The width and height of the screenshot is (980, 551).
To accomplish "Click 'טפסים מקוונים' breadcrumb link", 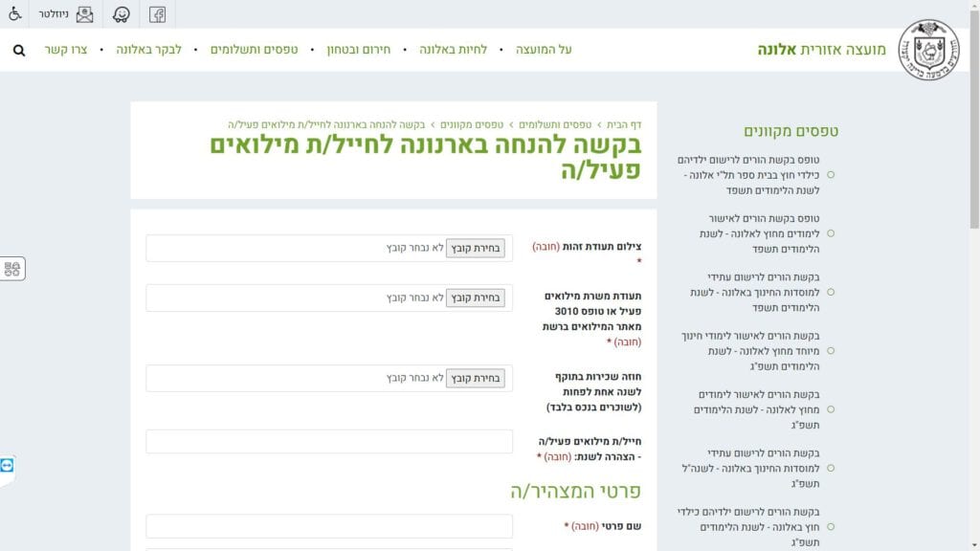I will (474, 125).
